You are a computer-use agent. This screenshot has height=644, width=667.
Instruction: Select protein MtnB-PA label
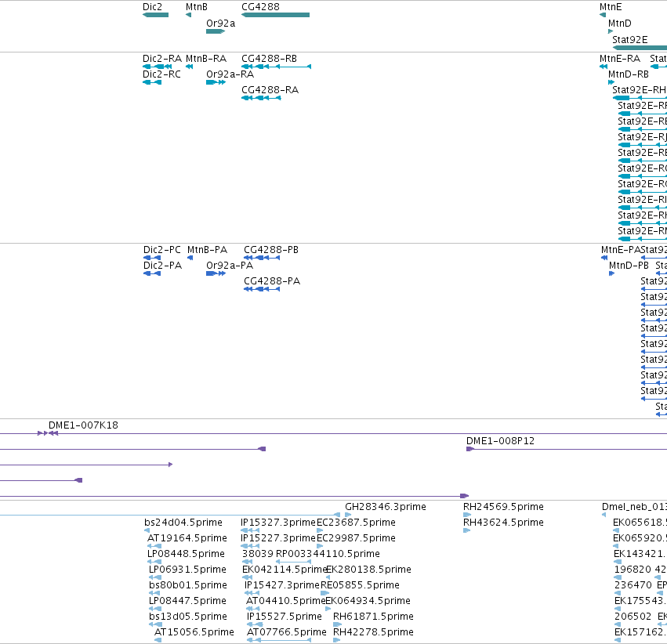pyautogui.click(x=207, y=250)
